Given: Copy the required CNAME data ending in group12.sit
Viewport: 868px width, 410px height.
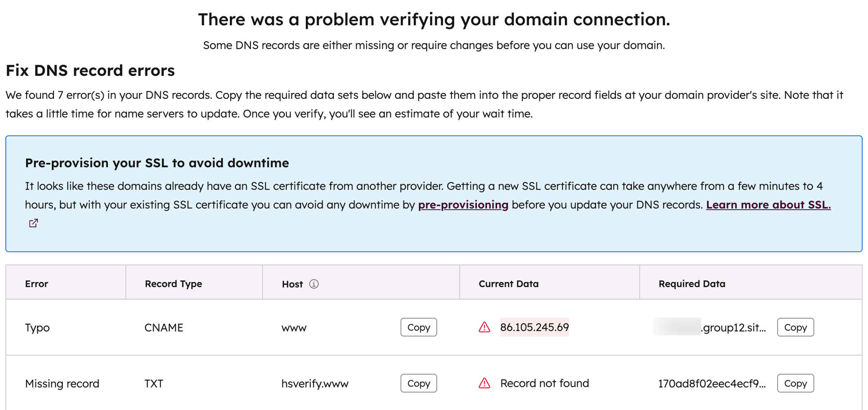Looking at the screenshot, I should tap(795, 327).
